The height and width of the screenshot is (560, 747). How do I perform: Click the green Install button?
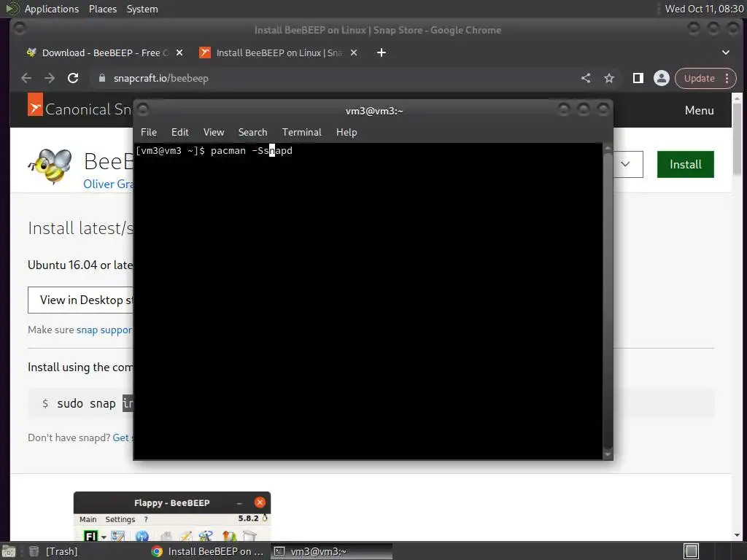[x=685, y=164]
